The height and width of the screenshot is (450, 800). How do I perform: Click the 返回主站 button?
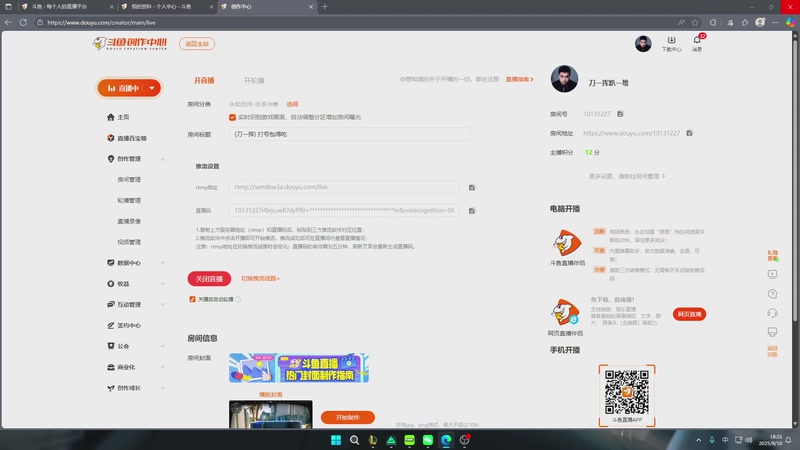coord(197,44)
